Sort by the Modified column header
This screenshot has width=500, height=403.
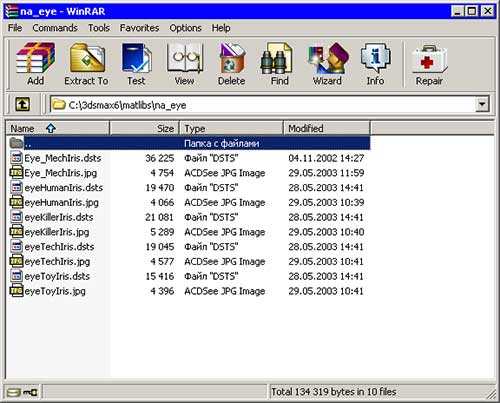click(327, 128)
